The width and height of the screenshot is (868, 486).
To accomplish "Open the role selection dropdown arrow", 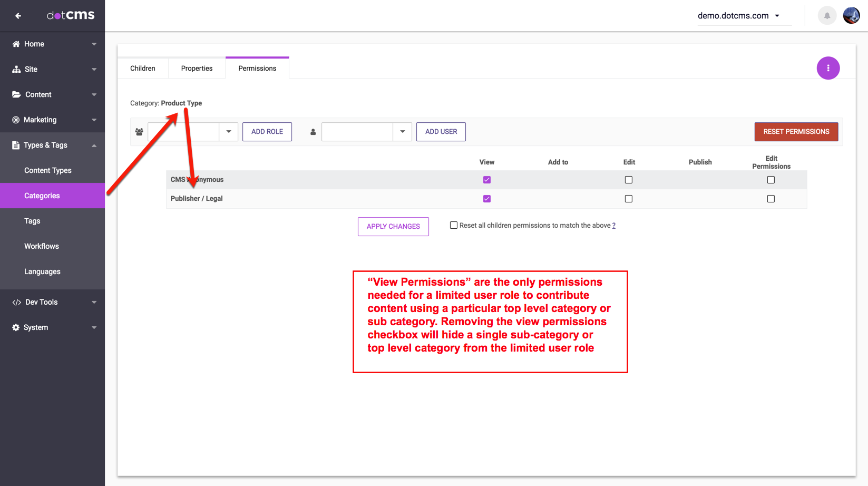I will coord(229,132).
